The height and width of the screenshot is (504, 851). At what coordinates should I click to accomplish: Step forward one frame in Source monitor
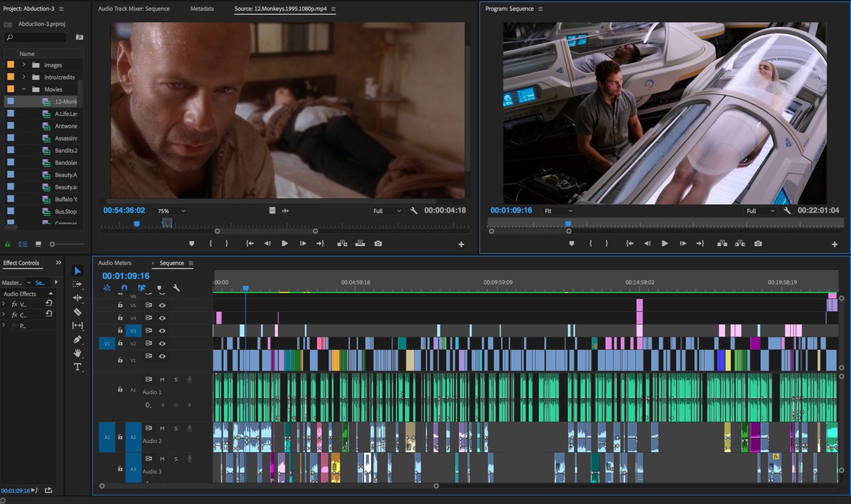tap(303, 243)
